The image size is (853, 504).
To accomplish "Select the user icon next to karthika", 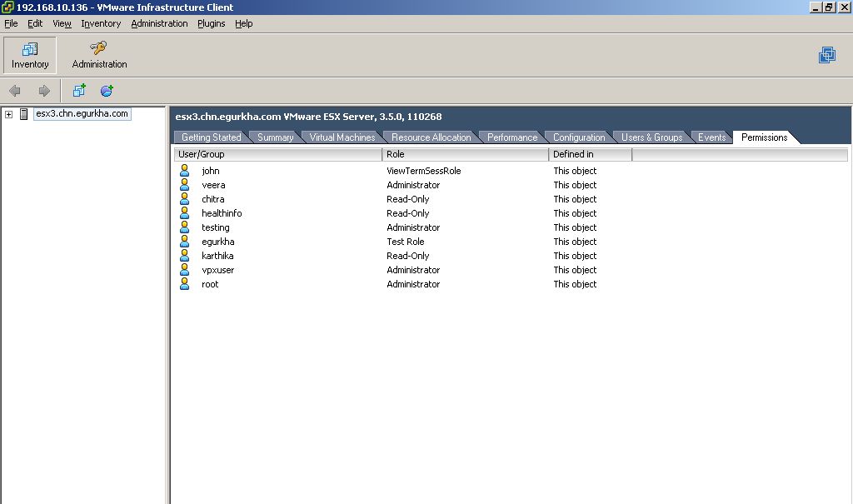I will [x=185, y=255].
